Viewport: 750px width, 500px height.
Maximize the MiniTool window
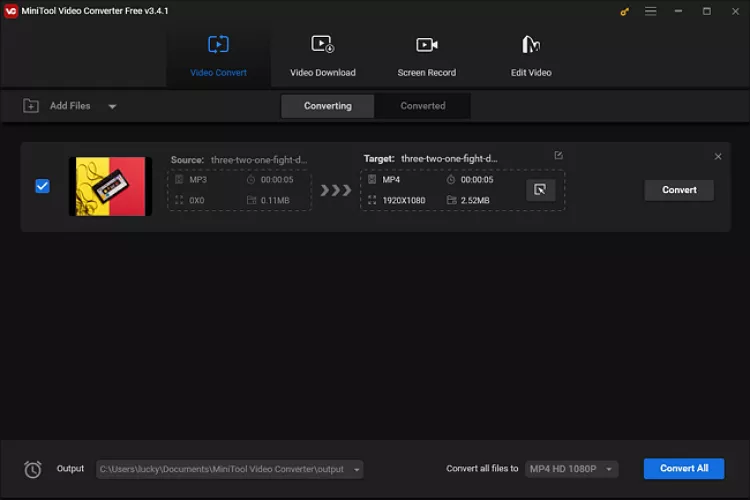pyautogui.click(x=706, y=11)
